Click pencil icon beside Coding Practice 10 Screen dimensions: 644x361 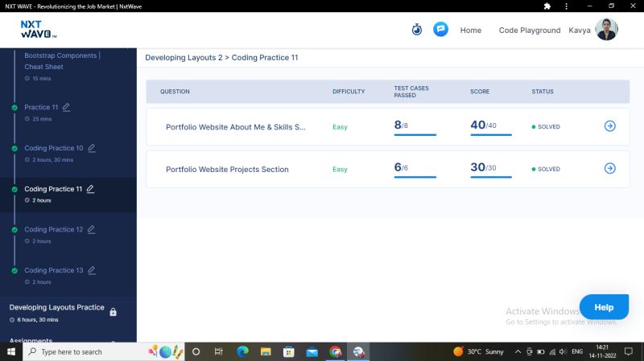pyautogui.click(x=92, y=148)
